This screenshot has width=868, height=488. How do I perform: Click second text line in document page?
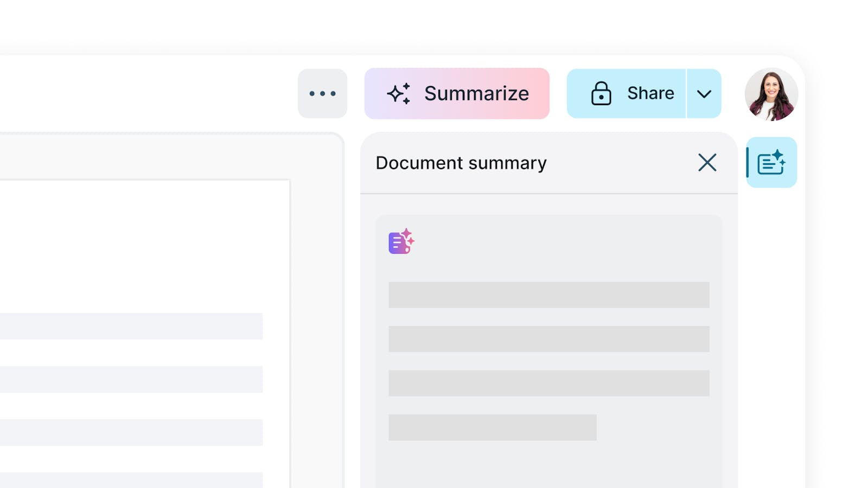131,380
